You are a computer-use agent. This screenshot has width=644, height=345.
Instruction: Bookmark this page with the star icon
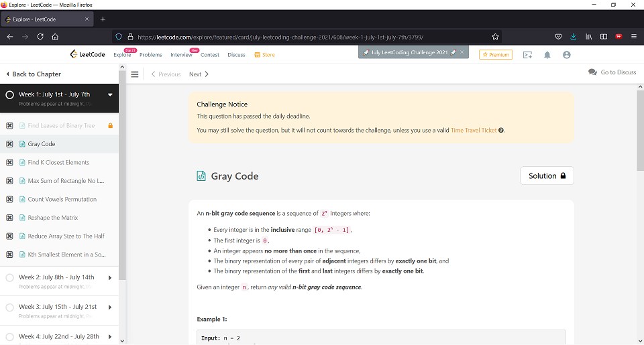tap(495, 37)
